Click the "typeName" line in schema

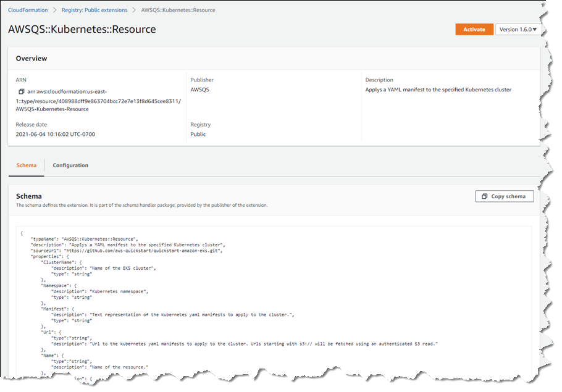[84, 239]
